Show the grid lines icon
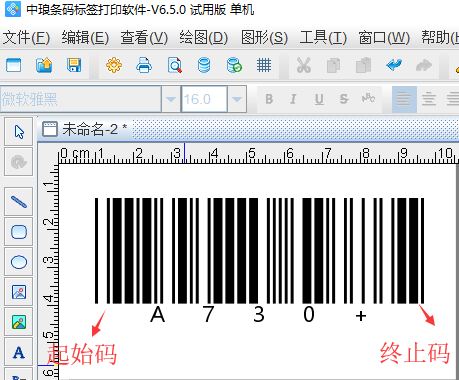 point(264,65)
